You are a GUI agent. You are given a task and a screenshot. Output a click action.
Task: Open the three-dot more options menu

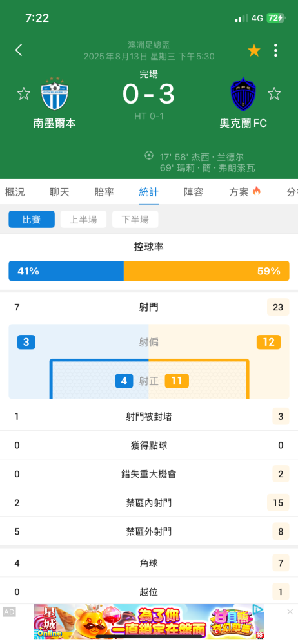pos(276,50)
